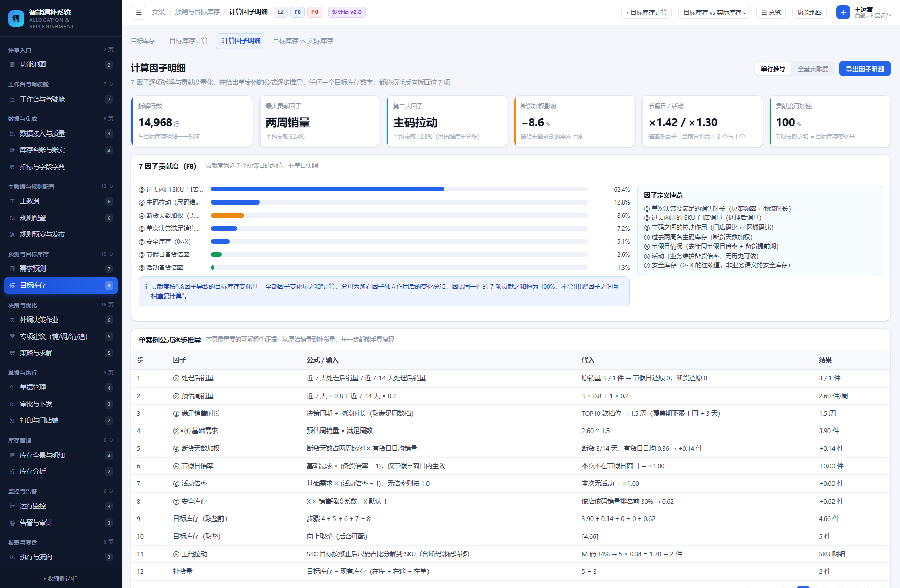This screenshot has width=900, height=588.
Task: Open 数据接入与质量 in sidebar
Action: [x=61, y=134]
